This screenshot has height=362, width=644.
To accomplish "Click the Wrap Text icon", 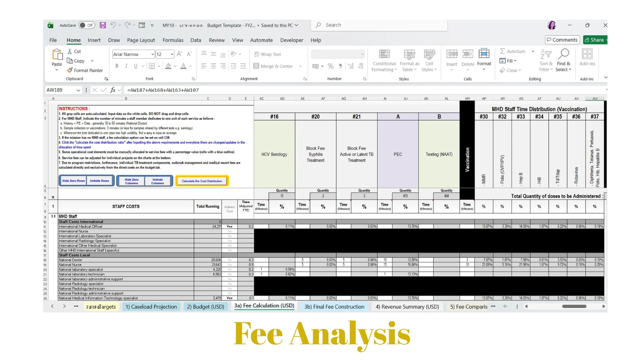I will 256,54.
